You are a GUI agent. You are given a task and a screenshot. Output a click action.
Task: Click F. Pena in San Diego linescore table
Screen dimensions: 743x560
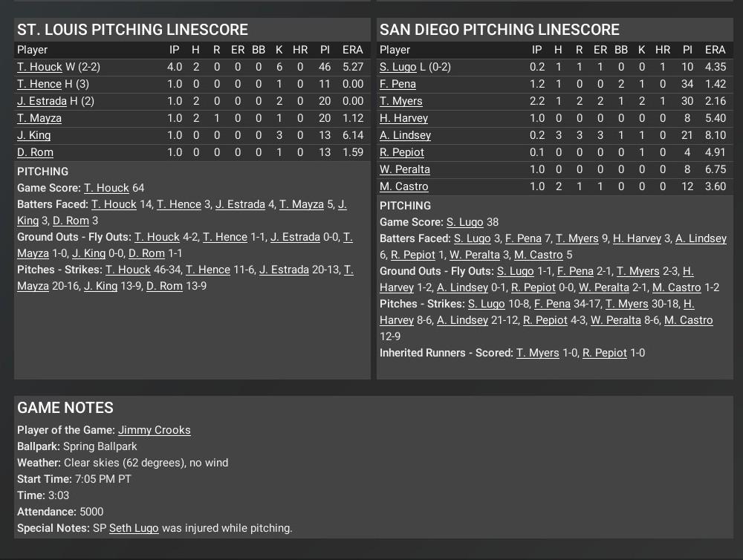pos(398,84)
